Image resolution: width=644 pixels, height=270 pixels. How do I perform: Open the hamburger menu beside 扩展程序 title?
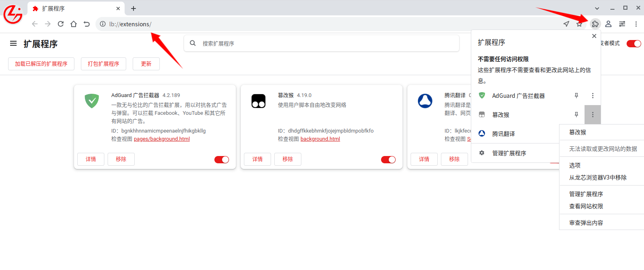(13, 43)
